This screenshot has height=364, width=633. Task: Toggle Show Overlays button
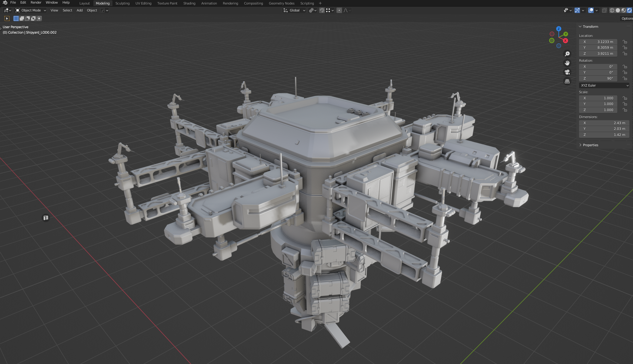tap(591, 10)
